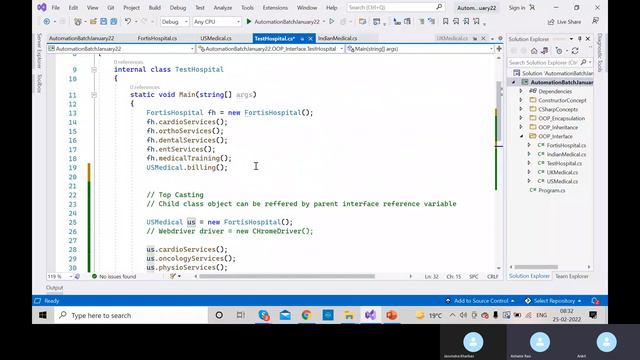
Task: Click the Sync/Refresh icon in Solution Explorer
Action: pos(575,51)
